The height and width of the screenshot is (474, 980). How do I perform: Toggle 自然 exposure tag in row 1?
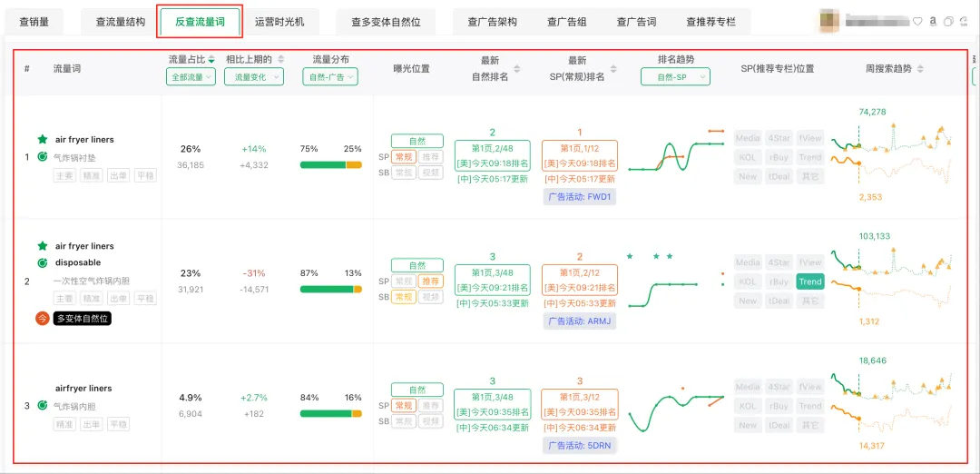[x=416, y=141]
